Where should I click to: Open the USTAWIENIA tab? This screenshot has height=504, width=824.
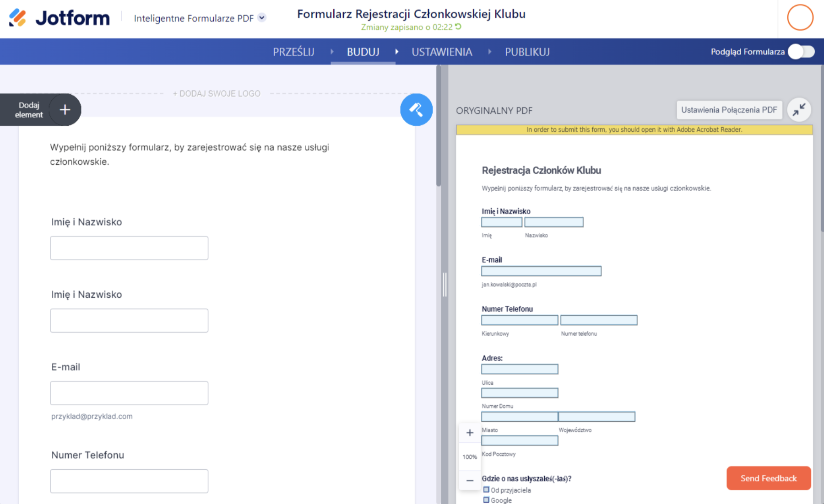(x=442, y=52)
